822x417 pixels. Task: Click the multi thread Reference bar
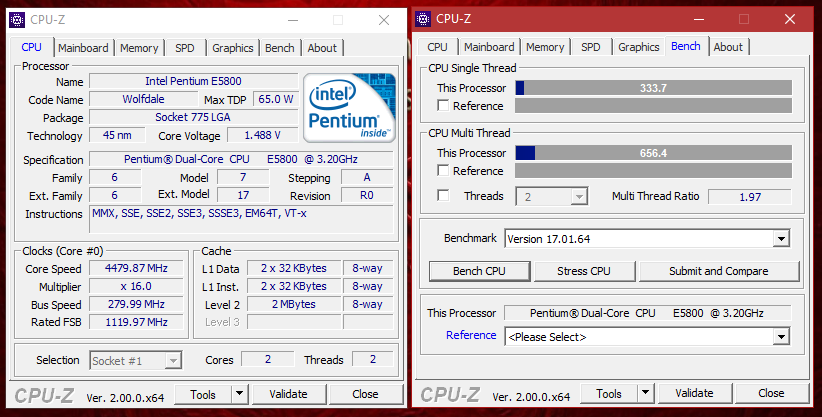(653, 170)
